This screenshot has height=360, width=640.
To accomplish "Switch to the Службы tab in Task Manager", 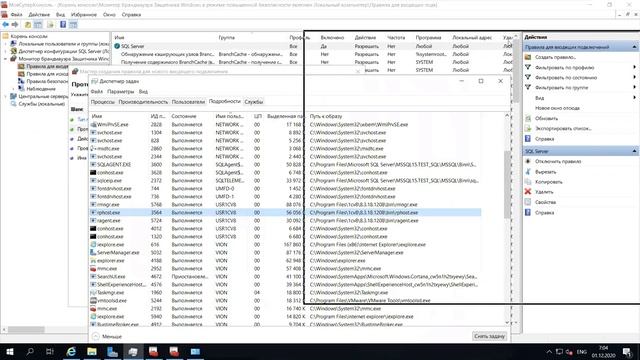I will tap(253, 102).
